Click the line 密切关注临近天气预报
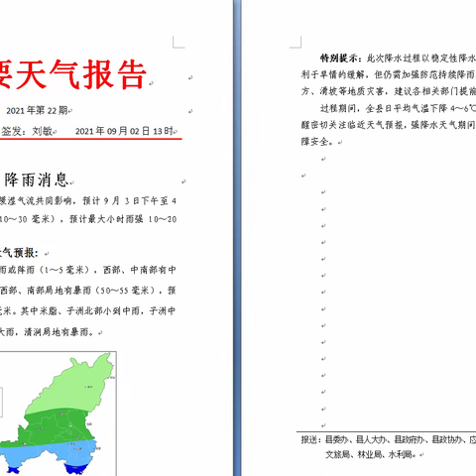 tap(389, 125)
